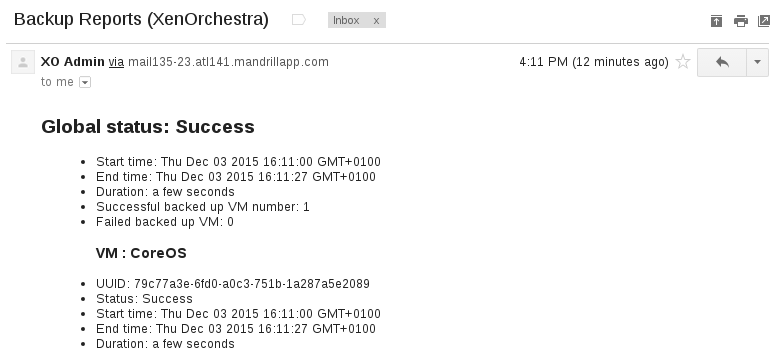Star this backup report email
Screen dimensions: 777x362
point(683,62)
